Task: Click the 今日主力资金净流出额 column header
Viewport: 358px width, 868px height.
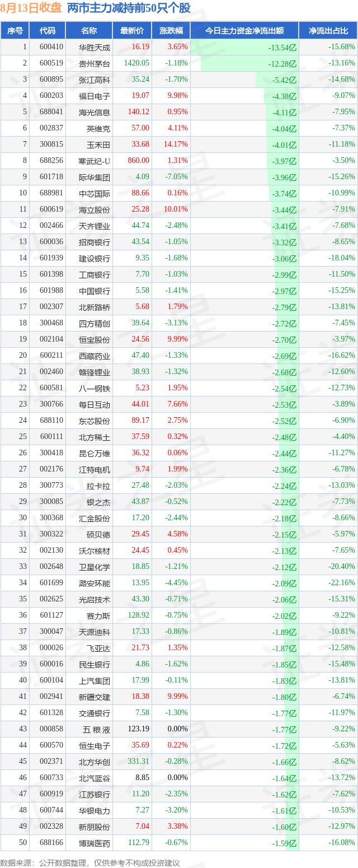Action: [x=244, y=31]
